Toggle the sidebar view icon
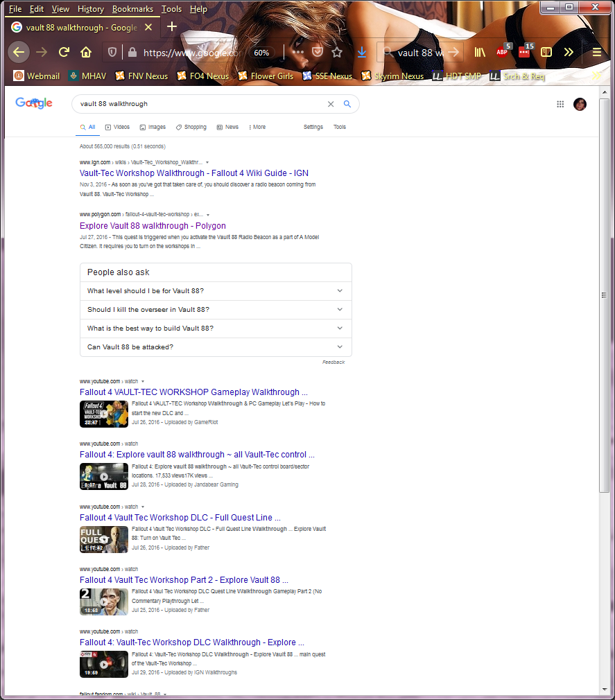The height and width of the screenshot is (700, 615). 546,52
